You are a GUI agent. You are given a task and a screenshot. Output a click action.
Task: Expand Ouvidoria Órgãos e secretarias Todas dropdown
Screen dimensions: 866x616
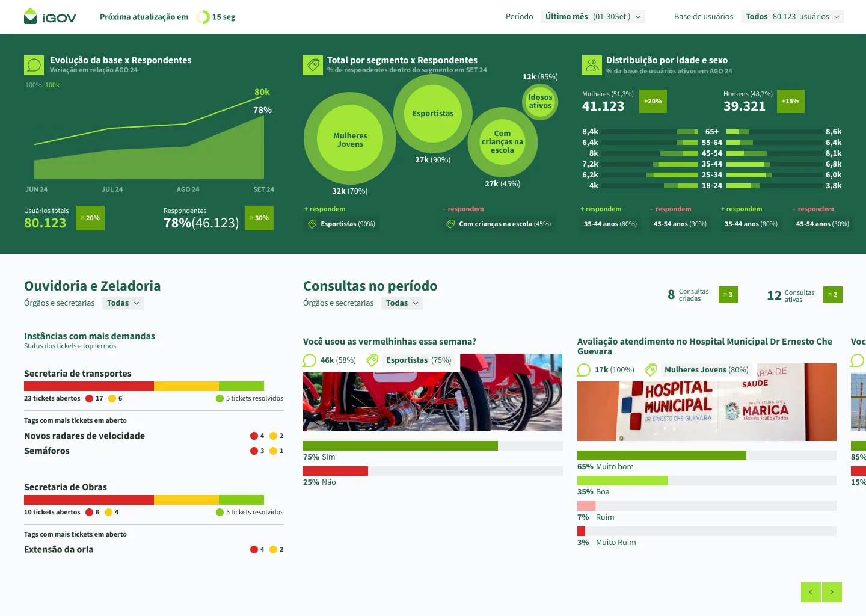[x=123, y=303]
